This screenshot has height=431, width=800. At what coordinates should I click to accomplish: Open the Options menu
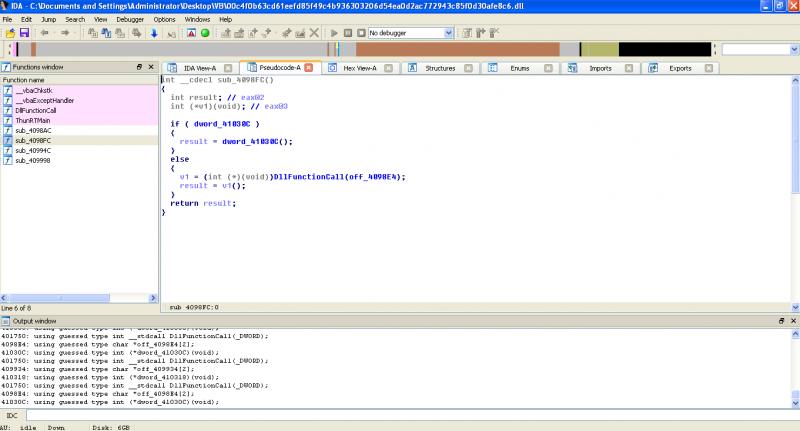coord(164,19)
